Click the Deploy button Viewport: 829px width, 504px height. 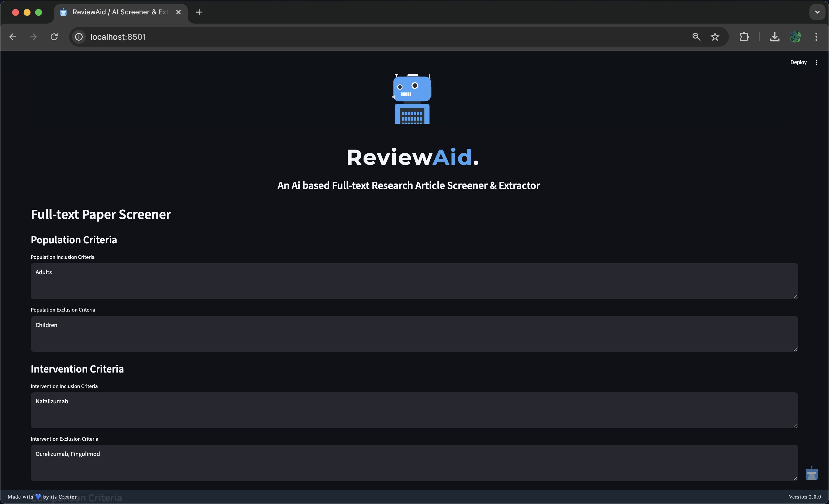click(x=798, y=62)
